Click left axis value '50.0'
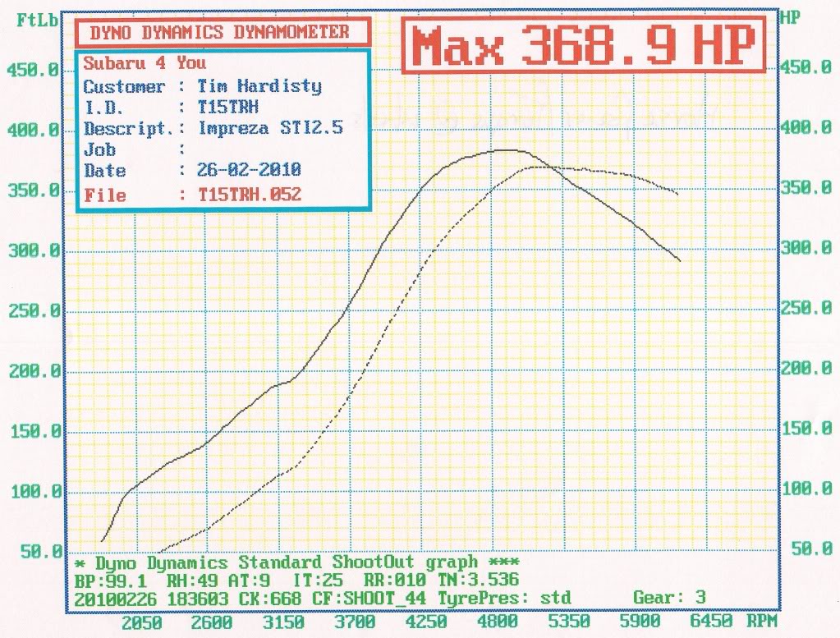Image resolution: width=840 pixels, height=638 pixels. pos(41,551)
